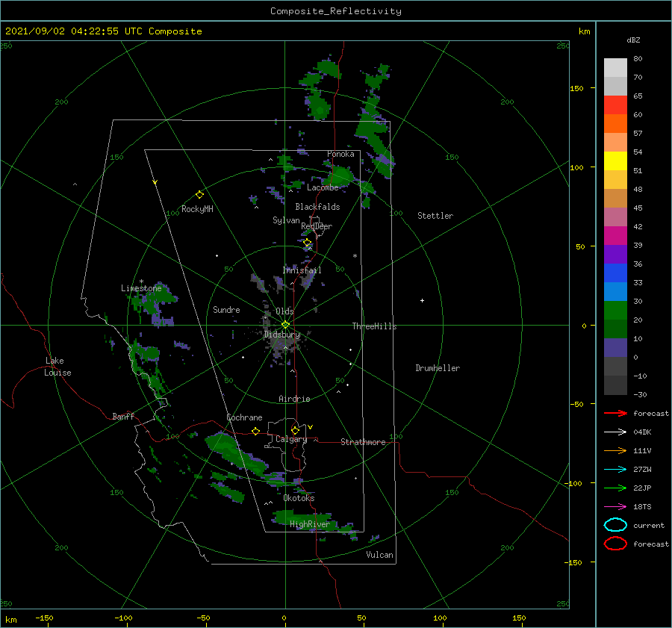Click the RedDeer city label
This screenshot has height=628, width=672.
317,226
